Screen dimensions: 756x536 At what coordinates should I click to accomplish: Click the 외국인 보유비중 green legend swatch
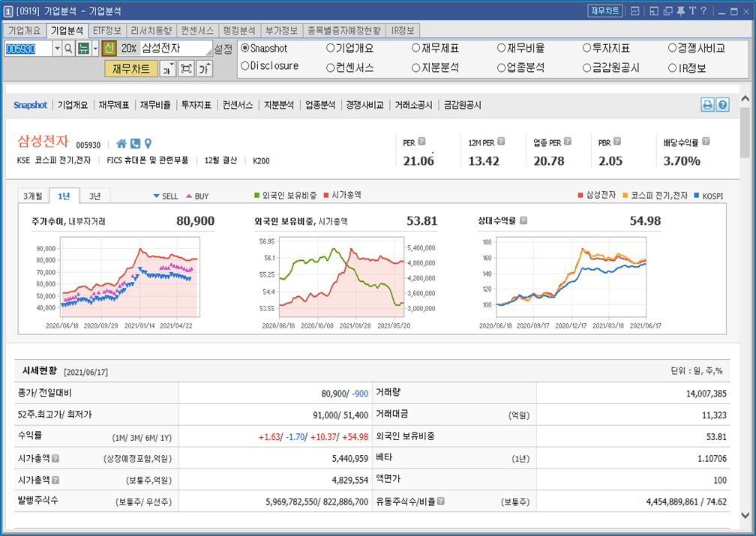point(257,195)
